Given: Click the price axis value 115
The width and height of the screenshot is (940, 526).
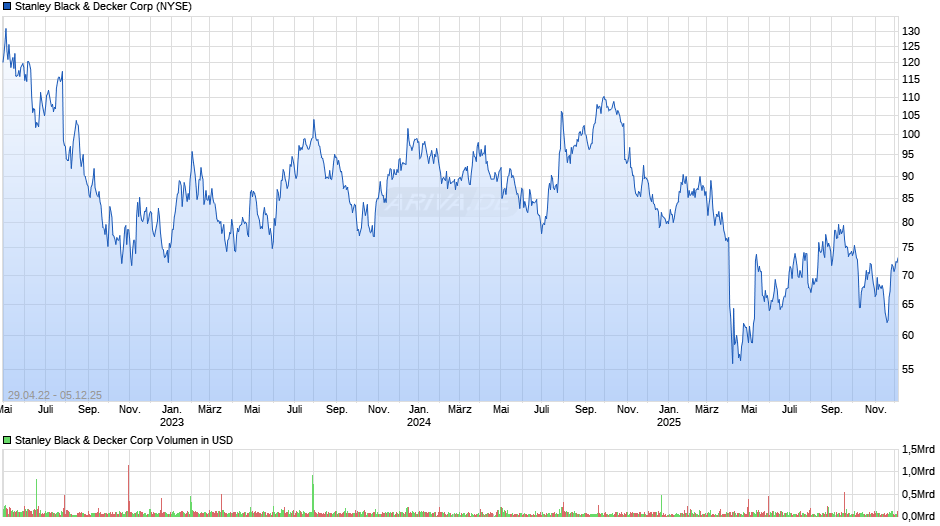Looking at the screenshot, I should pos(911,79).
